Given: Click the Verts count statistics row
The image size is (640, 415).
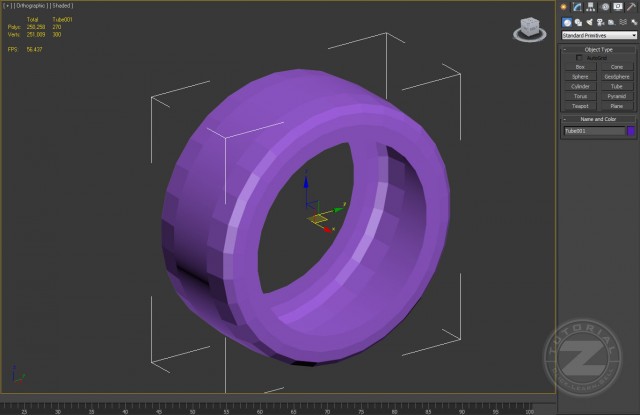Looking at the screenshot, I should point(34,35).
